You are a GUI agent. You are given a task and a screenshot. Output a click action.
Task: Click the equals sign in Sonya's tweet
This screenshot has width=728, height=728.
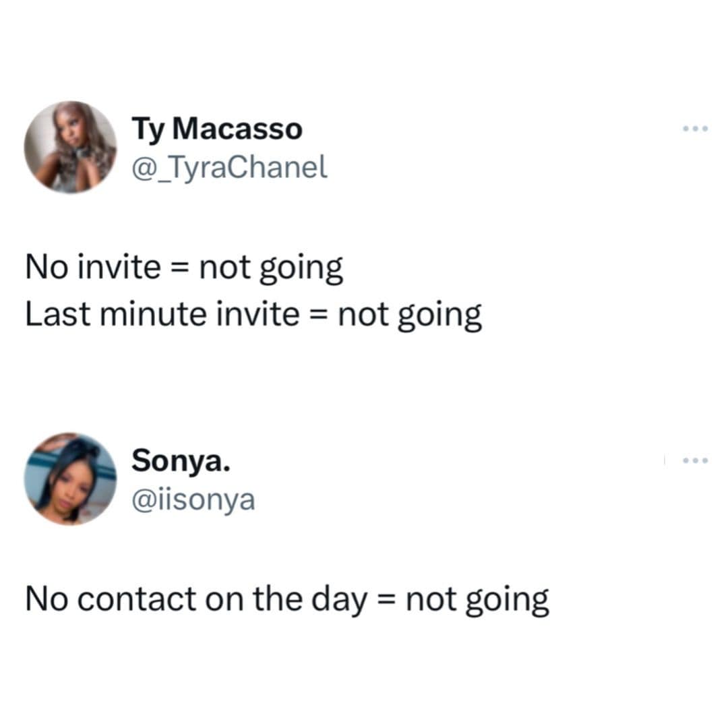[385, 599]
